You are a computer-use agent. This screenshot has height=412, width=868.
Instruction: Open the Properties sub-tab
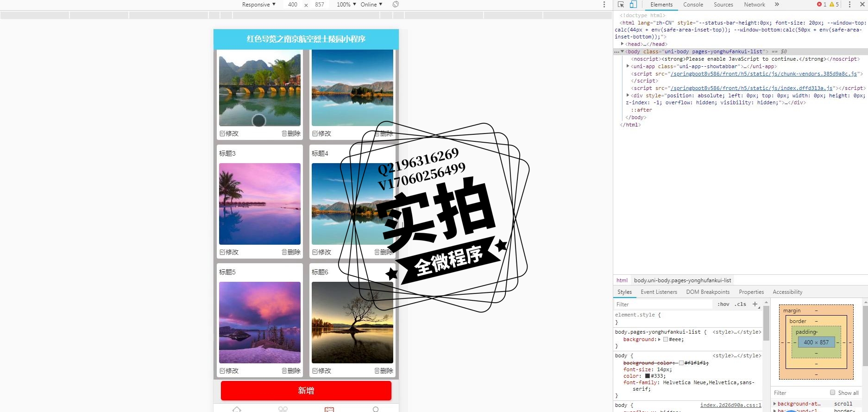751,292
